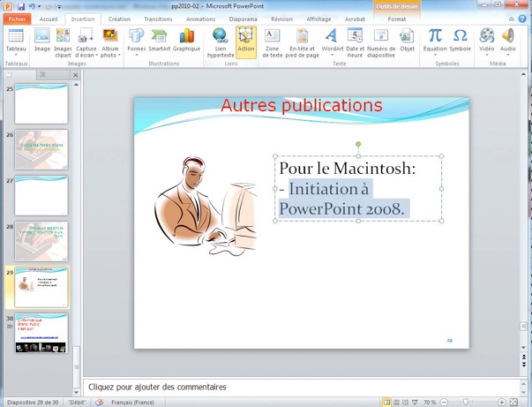
Task: Click the Action button in Liens
Action: pos(246,42)
